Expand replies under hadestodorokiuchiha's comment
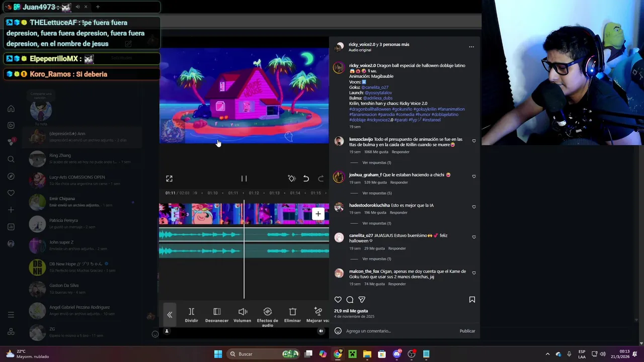This screenshot has width=644, height=362. click(376, 223)
